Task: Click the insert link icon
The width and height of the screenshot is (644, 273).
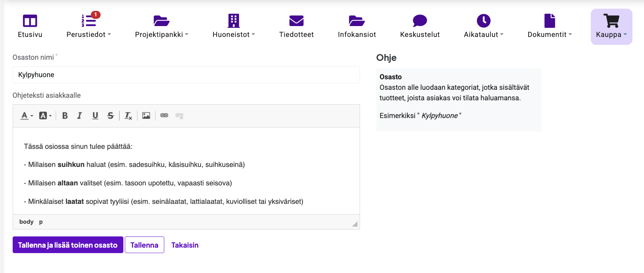Action: tap(164, 115)
